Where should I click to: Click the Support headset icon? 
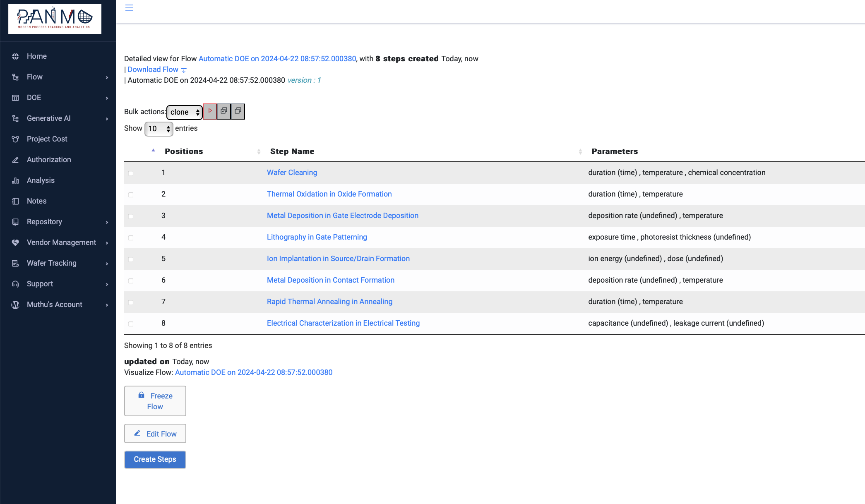[x=15, y=284]
